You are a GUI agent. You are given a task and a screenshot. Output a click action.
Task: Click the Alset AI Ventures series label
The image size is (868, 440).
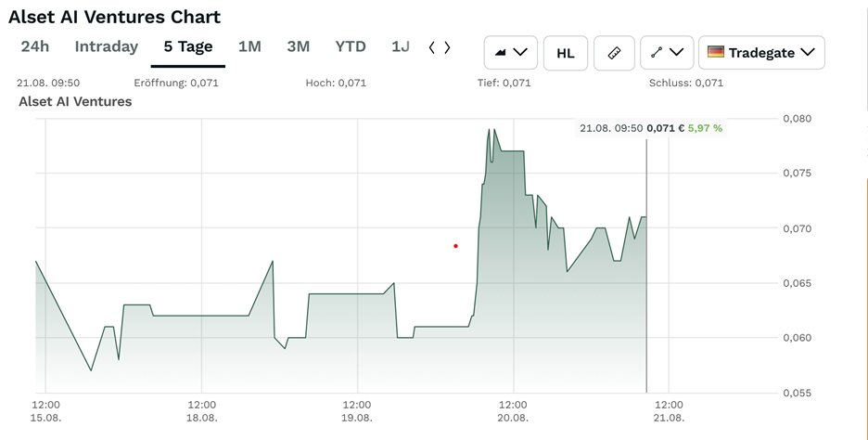coord(75,101)
